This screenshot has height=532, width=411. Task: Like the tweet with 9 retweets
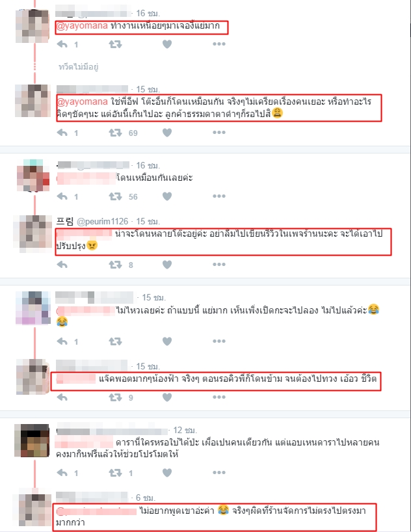[x=167, y=397]
